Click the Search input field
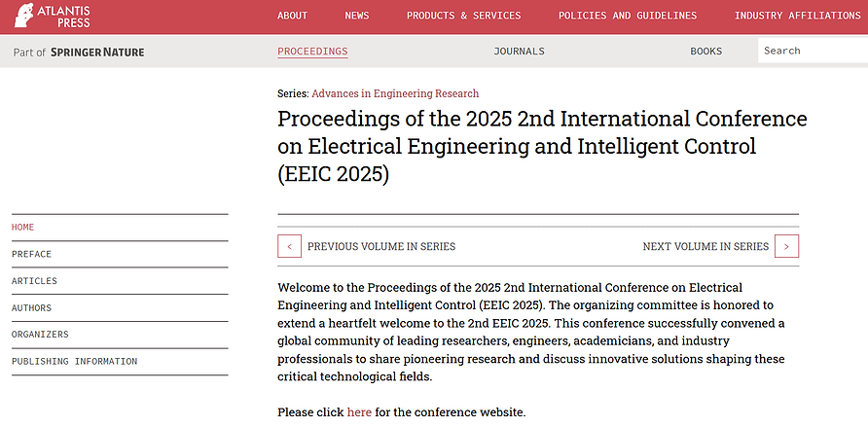The width and height of the screenshot is (868, 427). [x=813, y=51]
